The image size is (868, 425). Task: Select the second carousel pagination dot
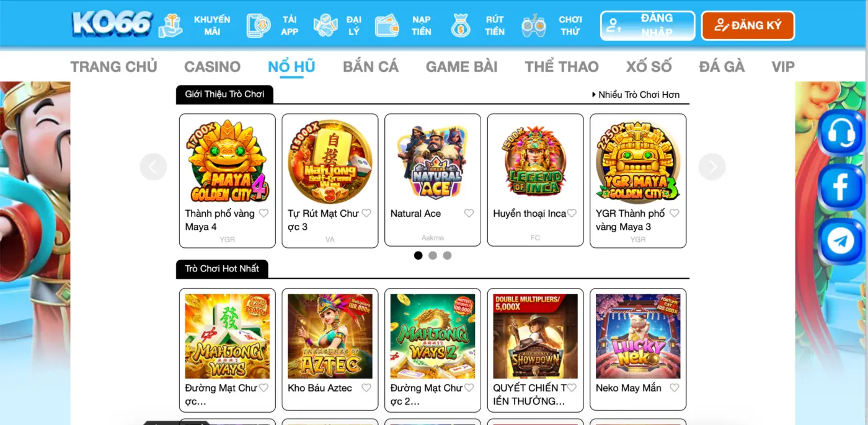tap(433, 255)
